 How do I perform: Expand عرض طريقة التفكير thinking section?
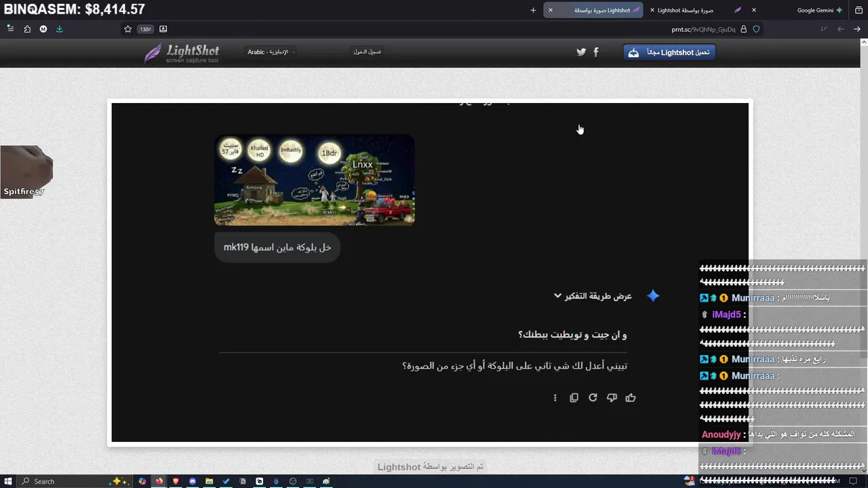(x=593, y=296)
